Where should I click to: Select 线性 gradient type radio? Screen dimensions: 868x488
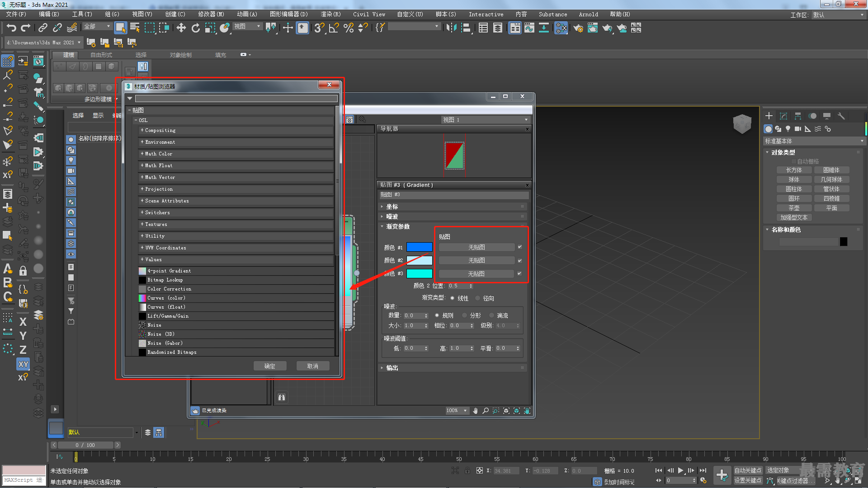pos(452,298)
